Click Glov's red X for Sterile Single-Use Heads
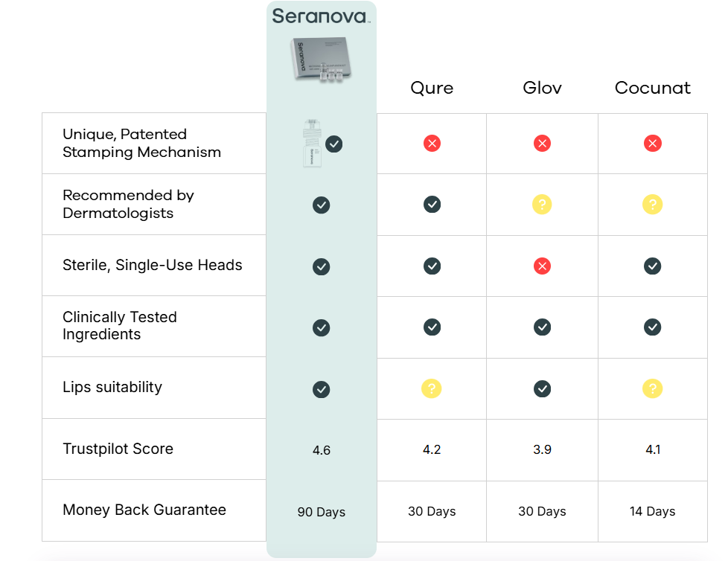This screenshot has height=561, width=728. pos(542,266)
